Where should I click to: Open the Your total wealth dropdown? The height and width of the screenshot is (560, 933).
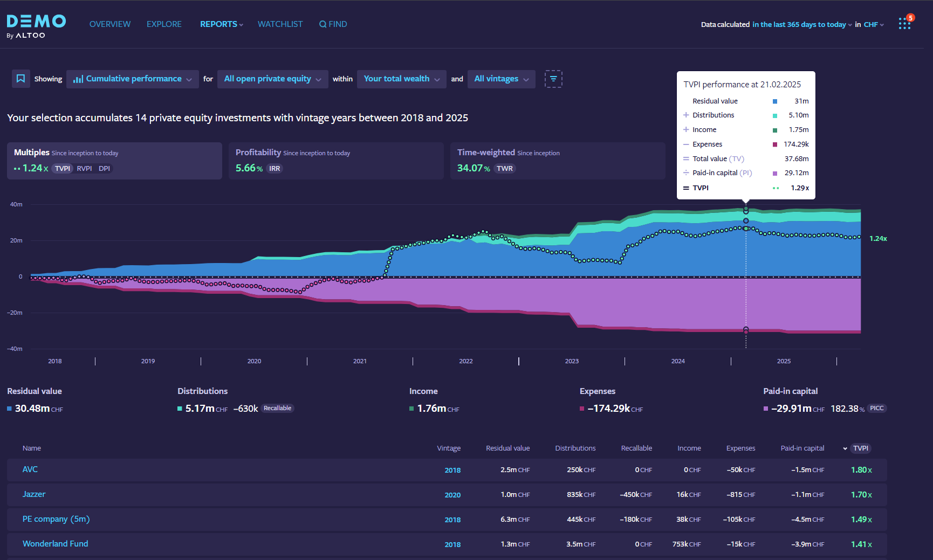pyautogui.click(x=401, y=79)
